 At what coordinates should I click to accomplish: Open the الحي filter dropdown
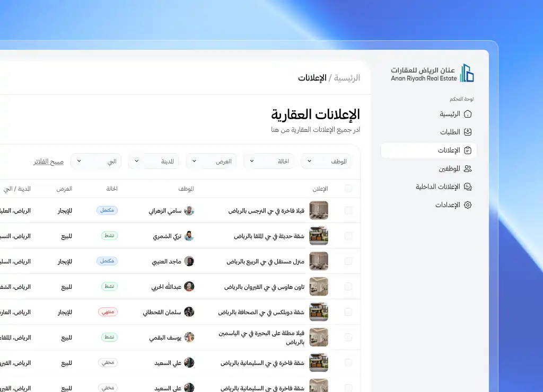[x=96, y=161]
